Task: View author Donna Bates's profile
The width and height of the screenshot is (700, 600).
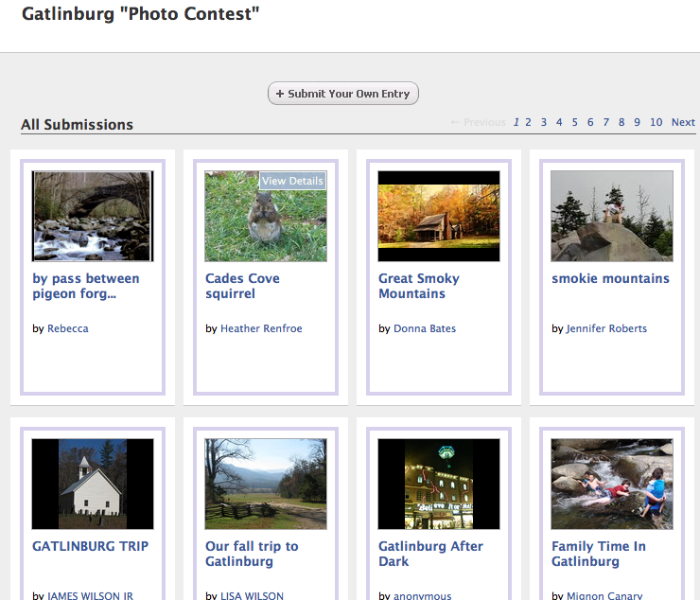Action: (425, 328)
